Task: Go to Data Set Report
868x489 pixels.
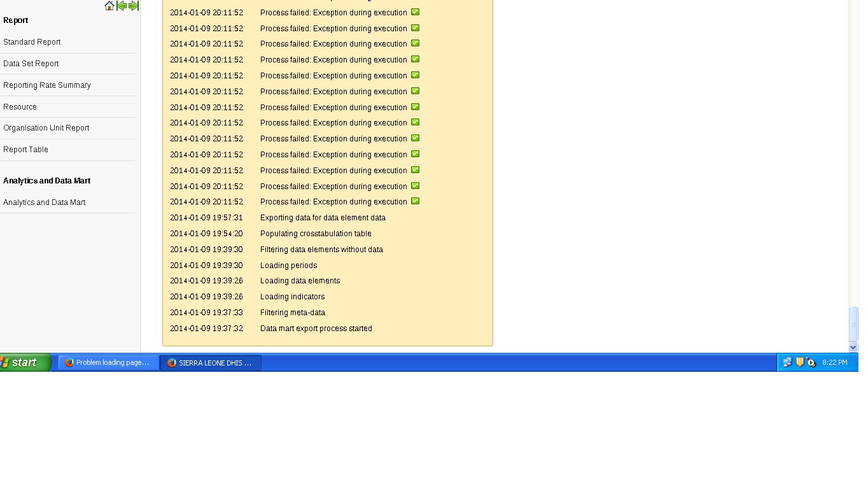Action: [x=31, y=64]
